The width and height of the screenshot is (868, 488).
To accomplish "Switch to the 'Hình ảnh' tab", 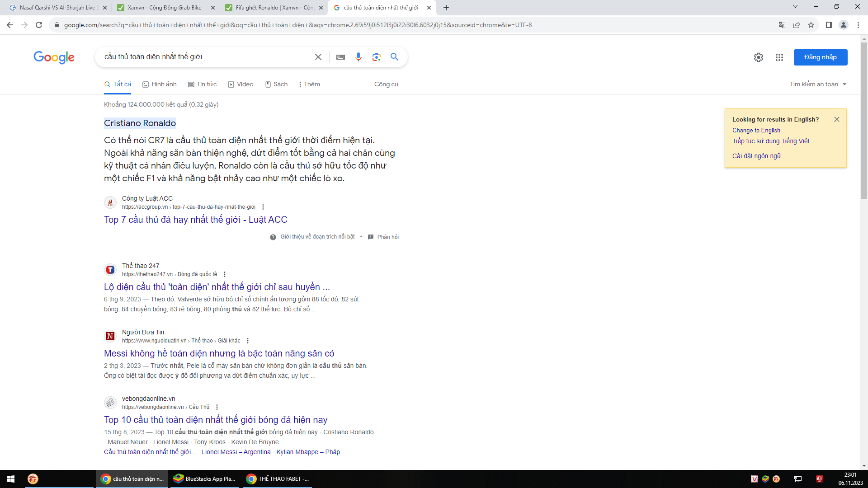I will pyautogui.click(x=159, y=84).
